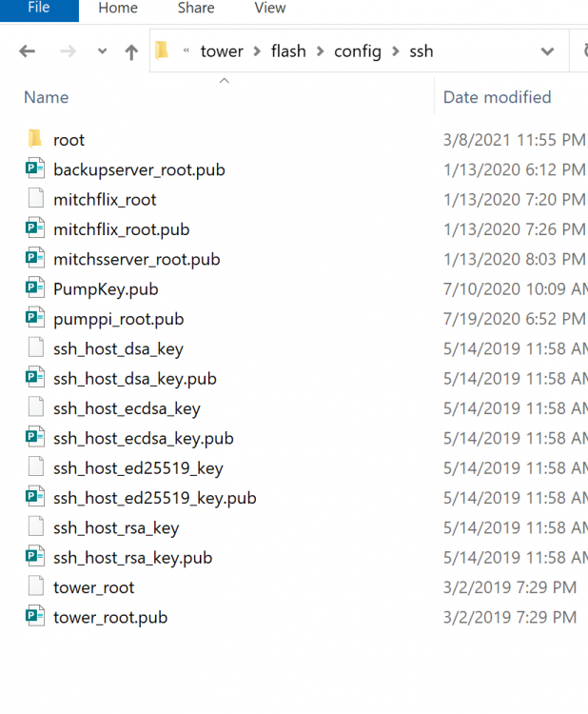Select the root folder icon
The height and width of the screenshot is (714, 588).
35,139
